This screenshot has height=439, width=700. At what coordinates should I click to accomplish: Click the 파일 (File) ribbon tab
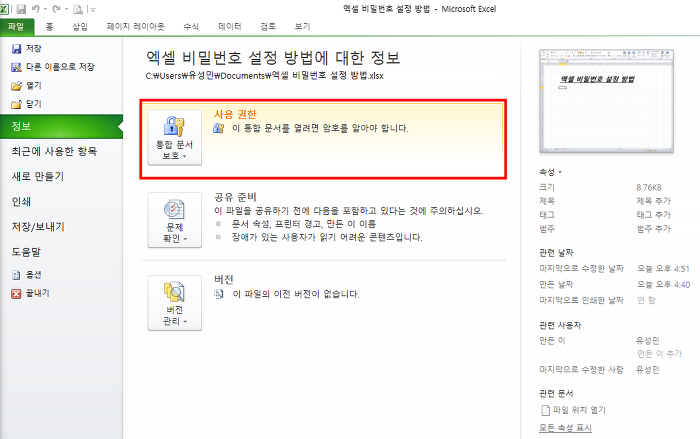click(x=17, y=26)
